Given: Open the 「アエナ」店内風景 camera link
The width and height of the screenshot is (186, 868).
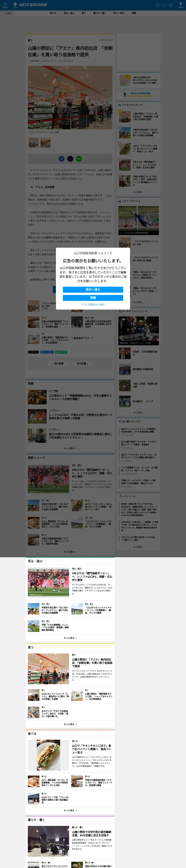Looking at the screenshot, I should (x=43, y=187).
